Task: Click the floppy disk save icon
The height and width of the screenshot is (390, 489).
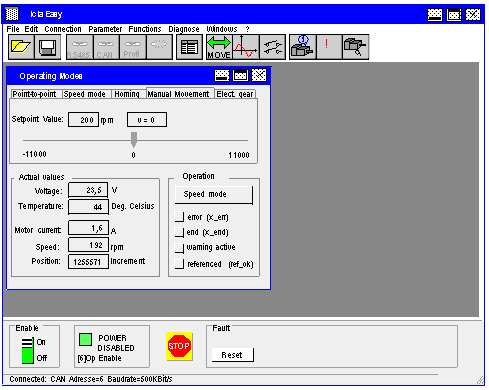Action: pyautogui.click(x=48, y=47)
